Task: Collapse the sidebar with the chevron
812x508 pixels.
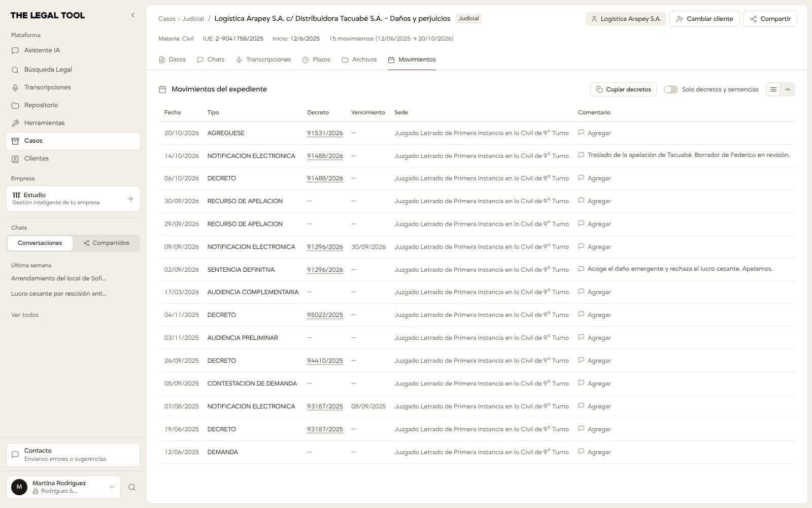Action: (133, 15)
